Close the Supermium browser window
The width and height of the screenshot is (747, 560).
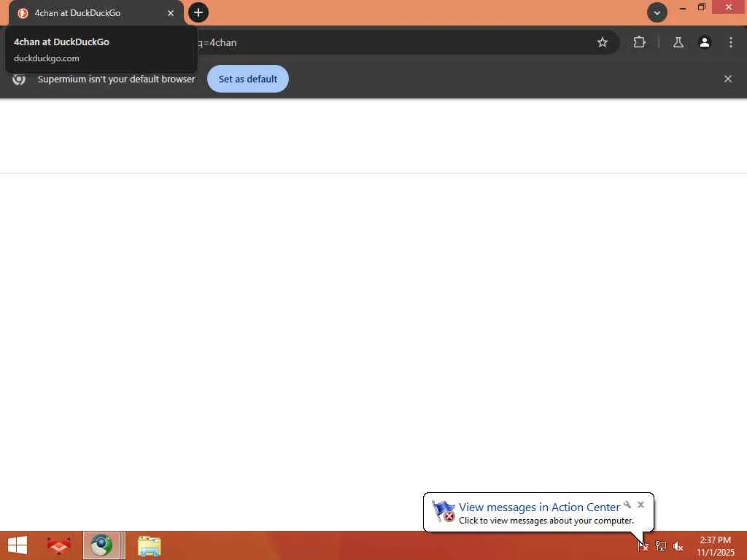tap(729, 7)
